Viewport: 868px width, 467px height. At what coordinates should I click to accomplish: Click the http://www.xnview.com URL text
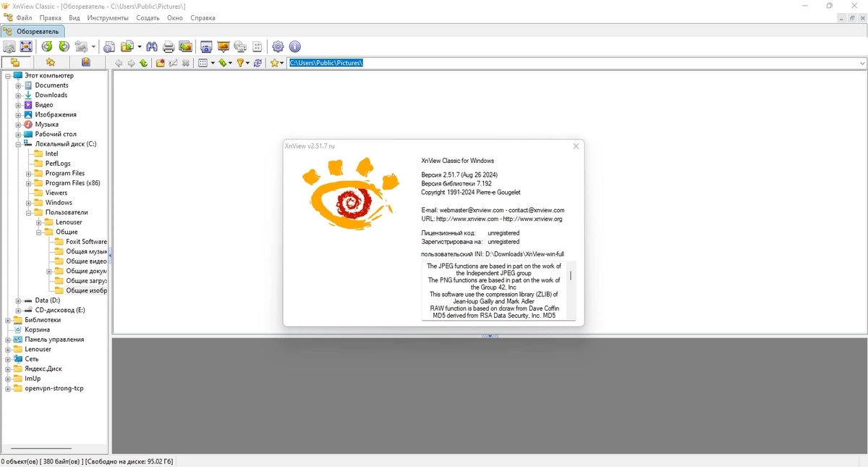[467, 219]
